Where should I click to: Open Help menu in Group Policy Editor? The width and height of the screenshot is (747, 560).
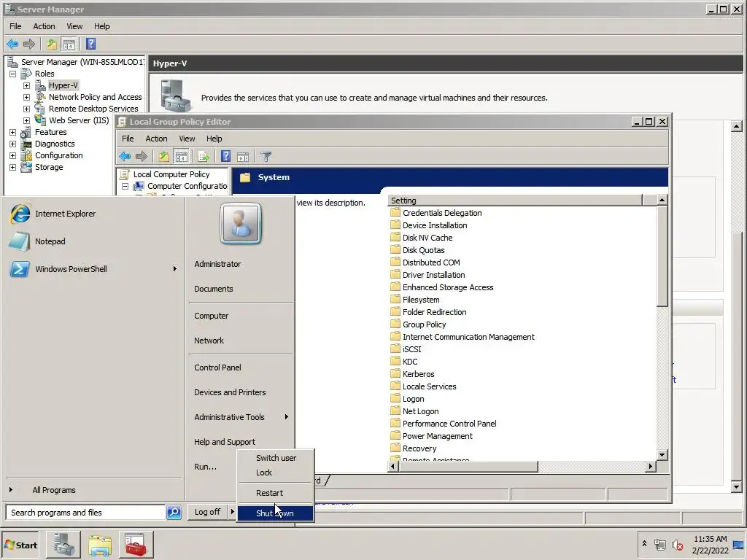coord(214,139)
